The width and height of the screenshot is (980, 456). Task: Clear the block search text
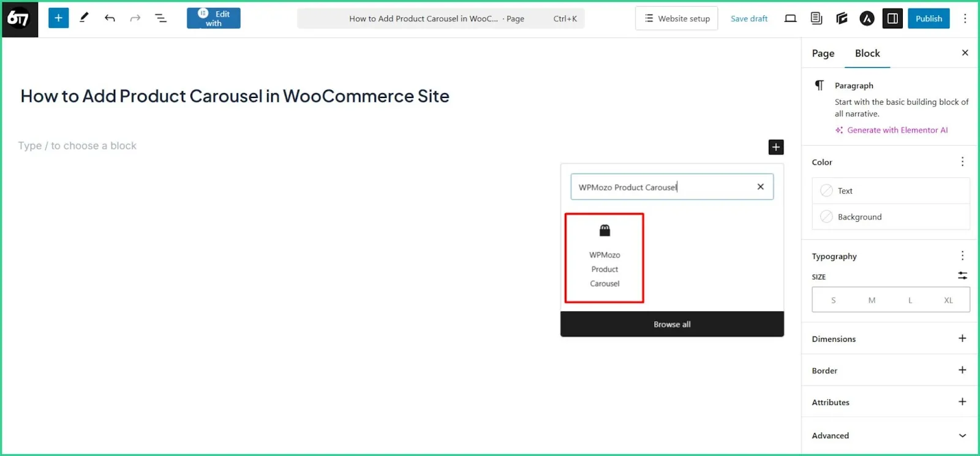point(761,187)
